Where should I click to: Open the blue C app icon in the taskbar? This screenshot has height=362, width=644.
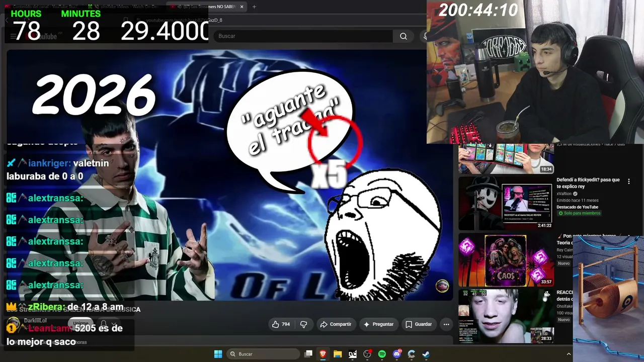click(x=412, y=354)
